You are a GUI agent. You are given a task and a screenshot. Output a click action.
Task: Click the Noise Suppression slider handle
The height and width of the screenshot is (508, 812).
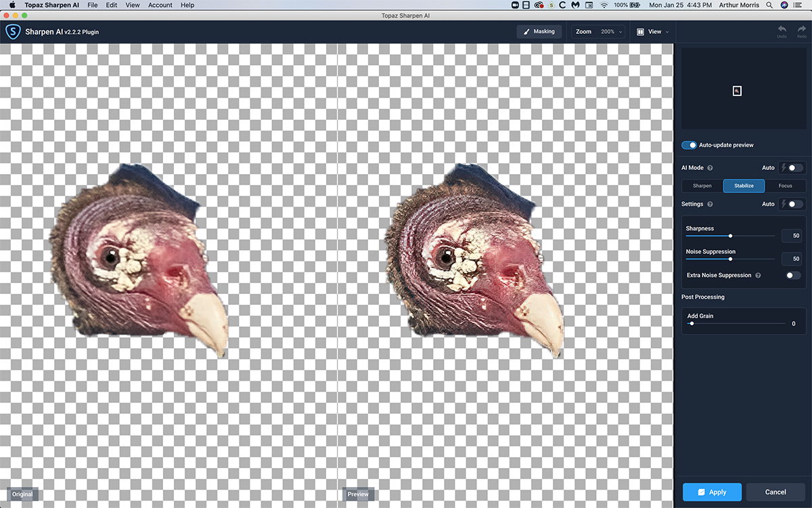730,259
